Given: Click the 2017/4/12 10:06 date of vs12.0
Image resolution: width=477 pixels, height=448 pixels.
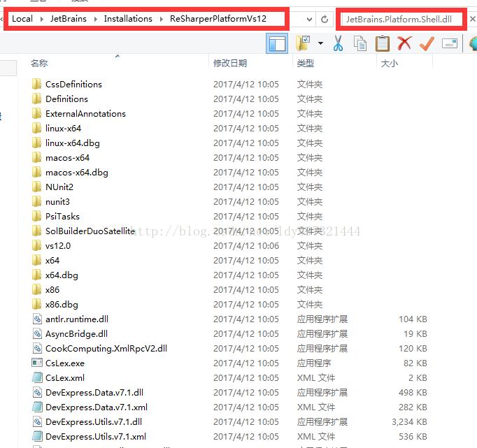Looking at the screenshot, I should (246, 245).
